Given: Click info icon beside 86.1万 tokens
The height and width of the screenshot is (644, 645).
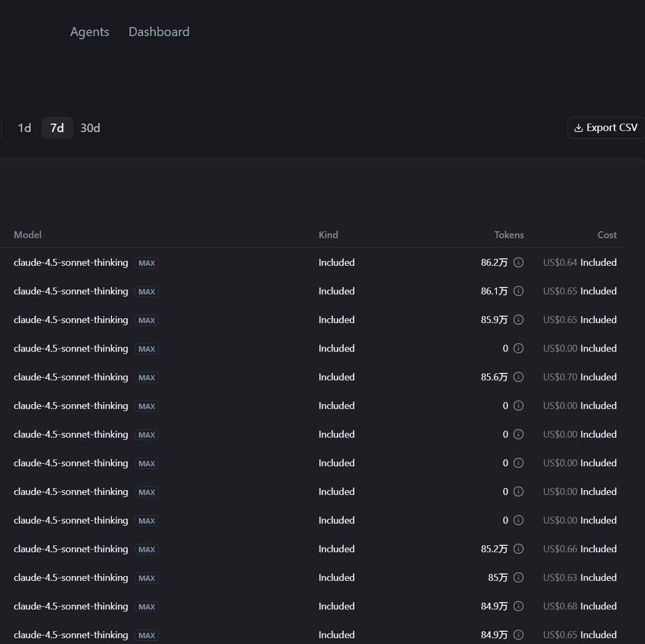Looking at the screenshot, I should coord(519,291).
